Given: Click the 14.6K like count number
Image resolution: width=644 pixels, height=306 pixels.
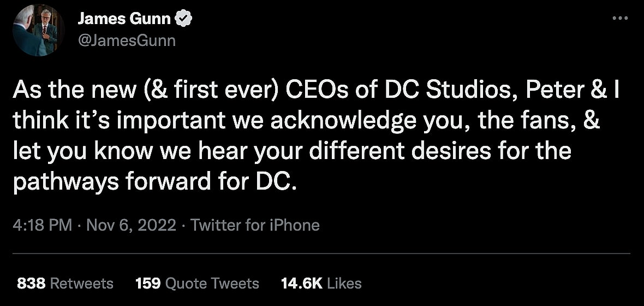Looking at the screenshot, I should tap(302, 283).
